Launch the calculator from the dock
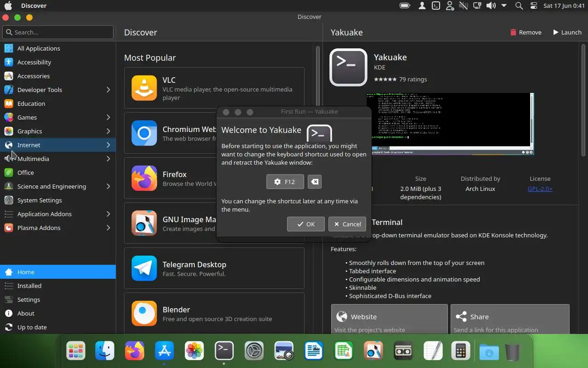This screenshot has width=588, height=368. (x=460, y=351)
